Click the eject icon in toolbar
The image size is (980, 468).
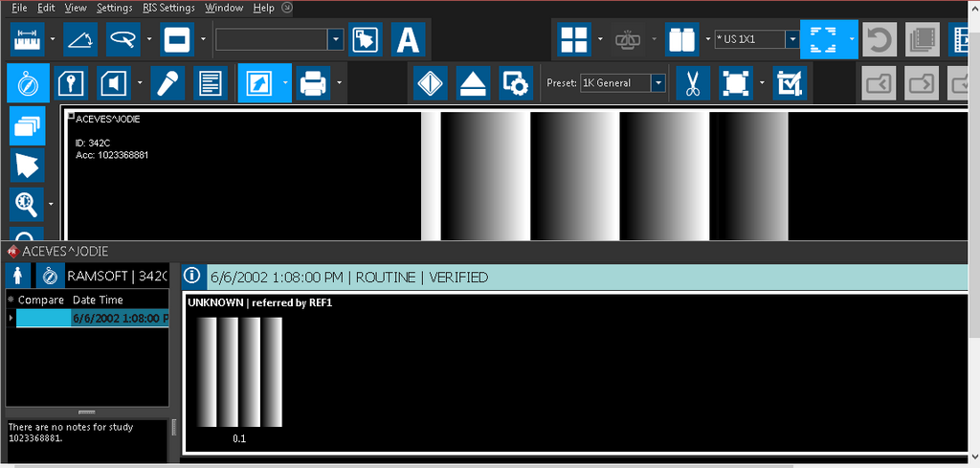[474, 83]
